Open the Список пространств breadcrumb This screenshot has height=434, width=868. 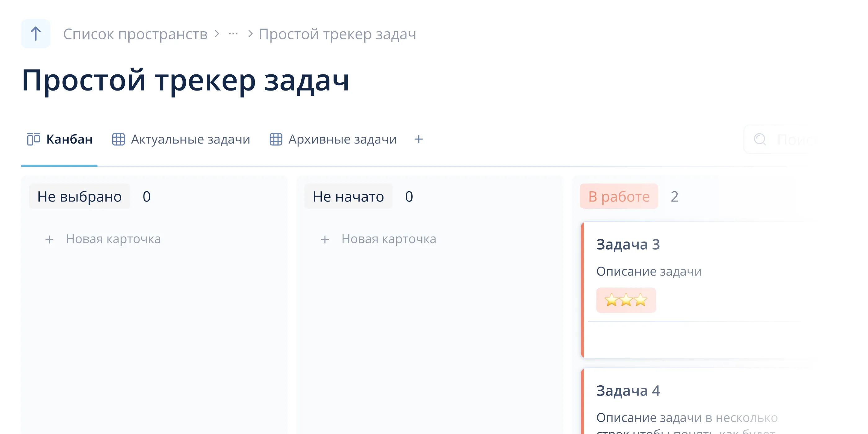pyautogui.click(x=135, y=34)
